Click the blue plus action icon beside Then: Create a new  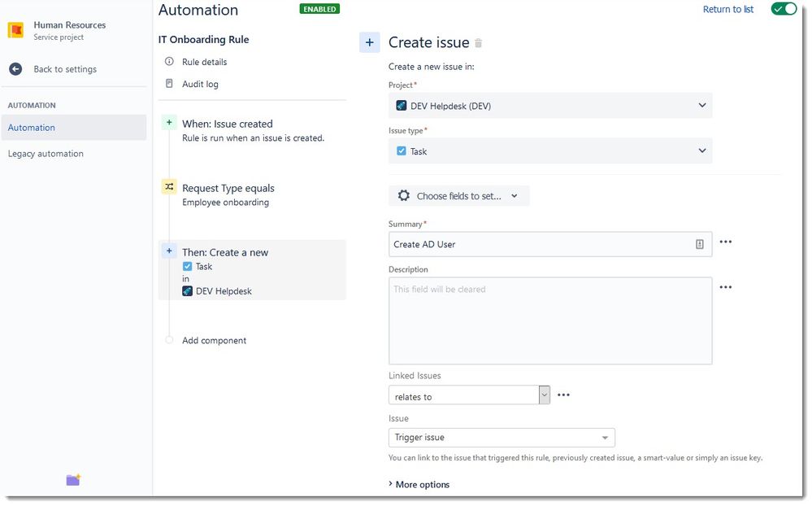tap(169, 251)
